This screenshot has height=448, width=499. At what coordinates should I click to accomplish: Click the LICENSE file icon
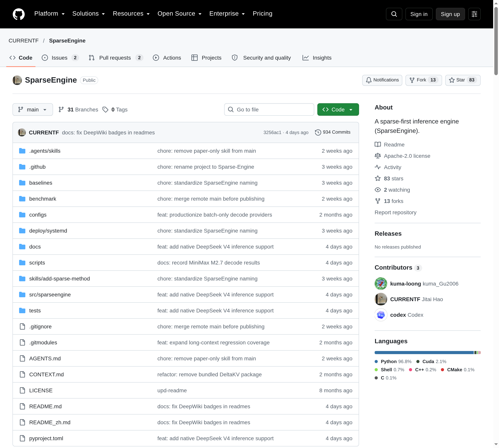tap(22, 390)
